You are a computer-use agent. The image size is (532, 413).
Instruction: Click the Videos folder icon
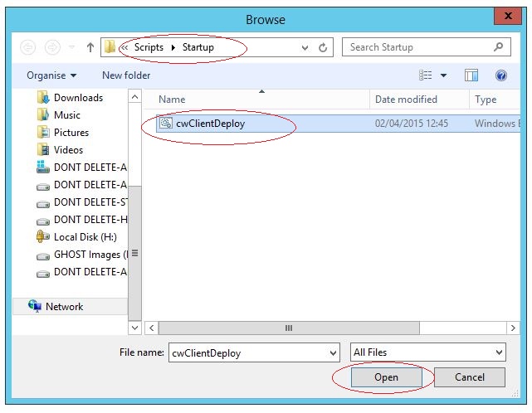point(43,149)
